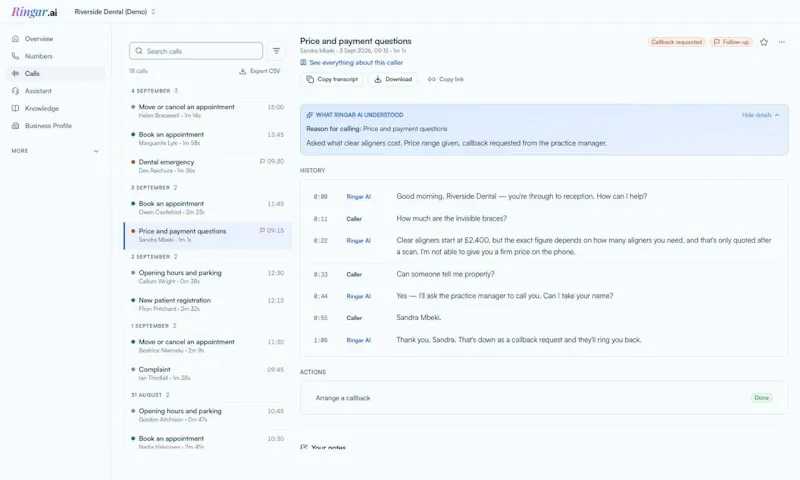800x480 pixels.
Task: Copy link to this call
Action: tap(446, 79)
